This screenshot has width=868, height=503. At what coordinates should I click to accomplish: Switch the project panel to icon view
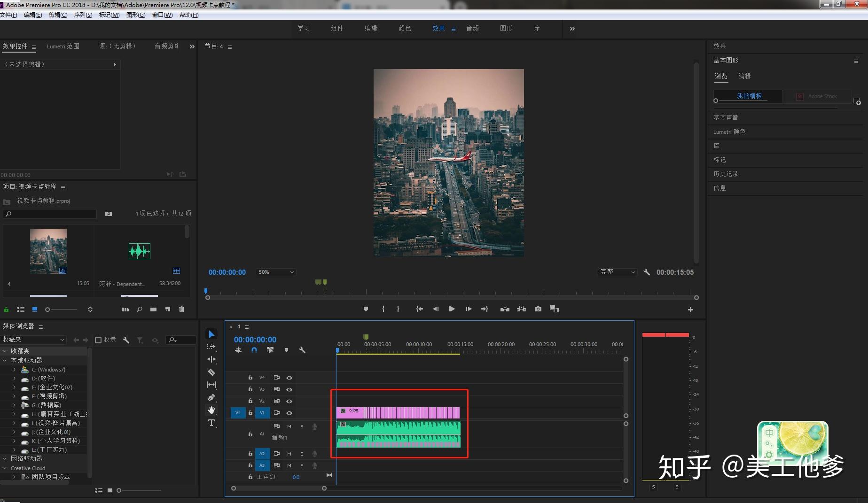pos(35,310)
